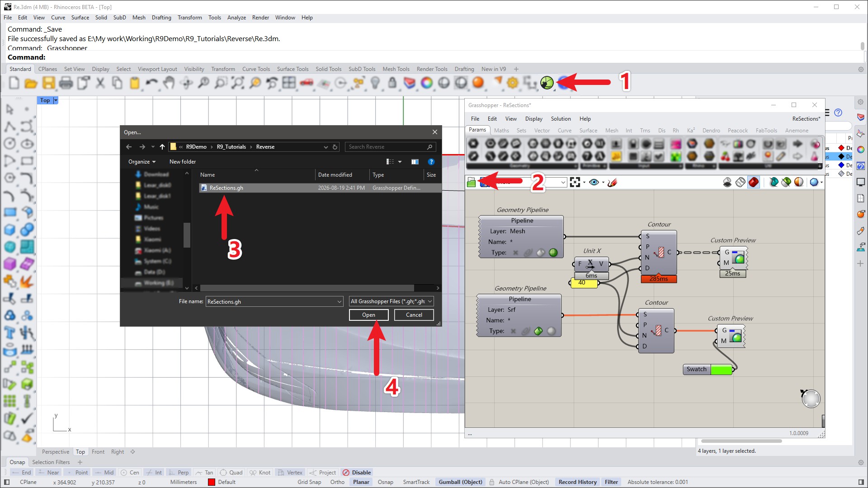Open the File name combo dropdown arrow
The height and width of the screenshot is (488, 868).
coord(339,301)
